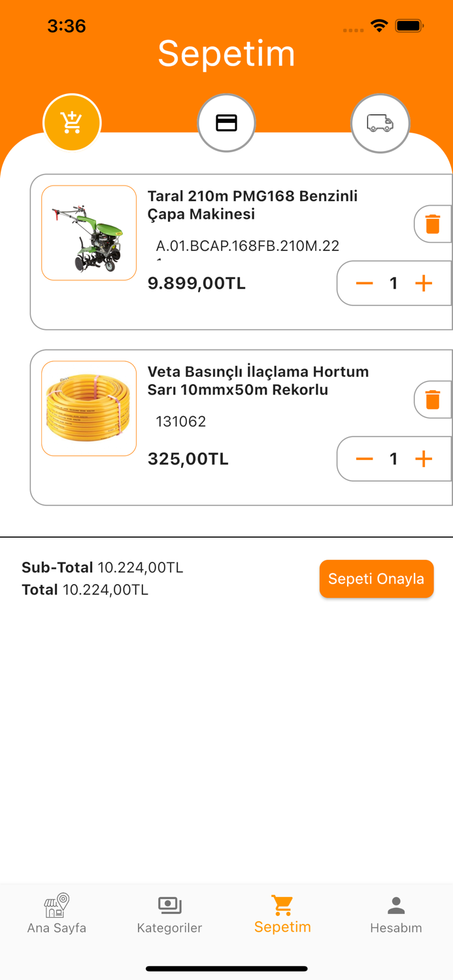Increase quantity of the Çapa Makinesi
Image resolution: width=453 pixels, height=980 pixels.
pyautogui.click(x=424, y=283)
